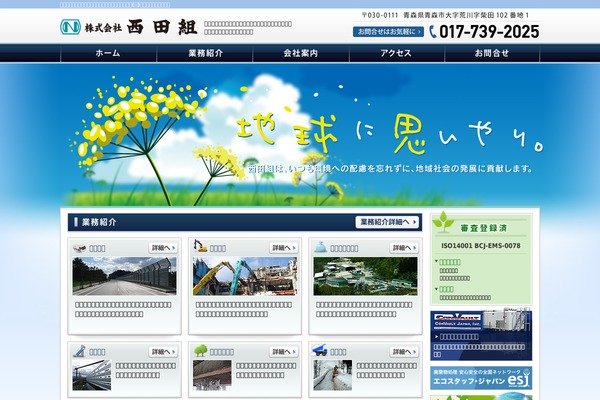Screen dimensions: 600x400
Task: Click 詳細へ on the green trees card
Action: [x=284, y=351]
